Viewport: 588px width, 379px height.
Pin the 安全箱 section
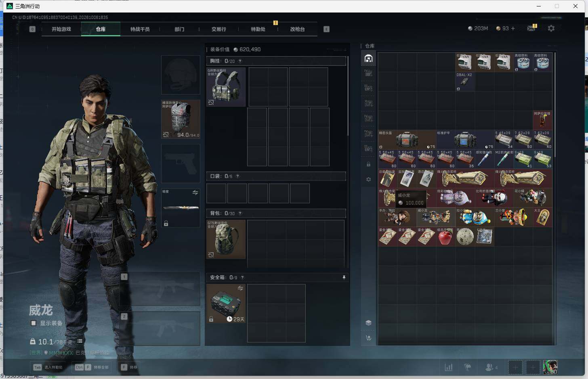point(344,277)
